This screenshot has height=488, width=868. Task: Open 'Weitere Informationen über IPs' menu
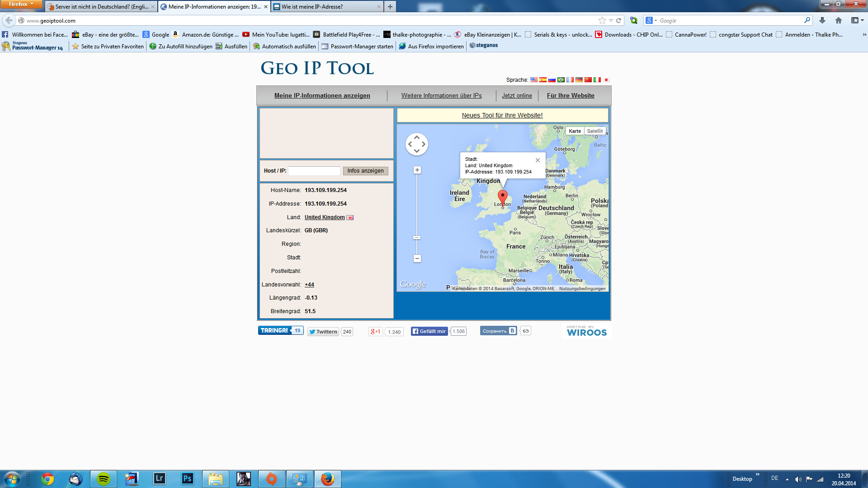point(441,95)
